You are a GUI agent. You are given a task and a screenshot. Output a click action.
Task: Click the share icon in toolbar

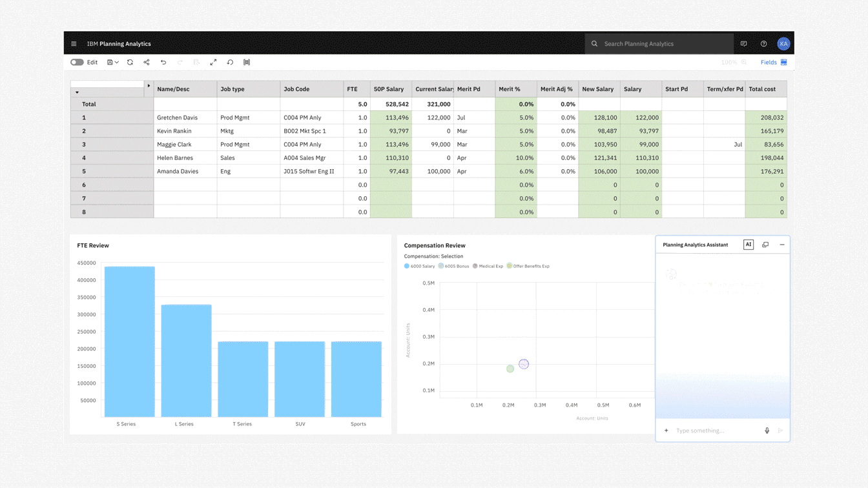[x=147, y=63]
